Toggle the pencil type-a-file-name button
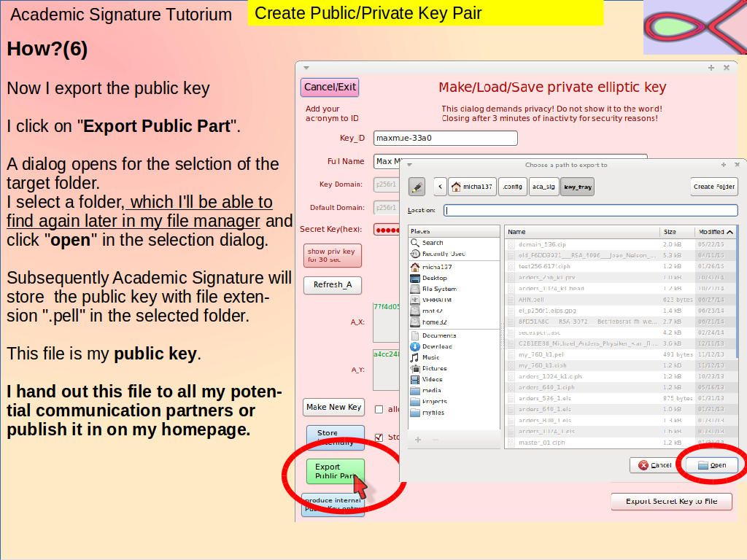This screenshot has width=747, height=560. [417, 187]
